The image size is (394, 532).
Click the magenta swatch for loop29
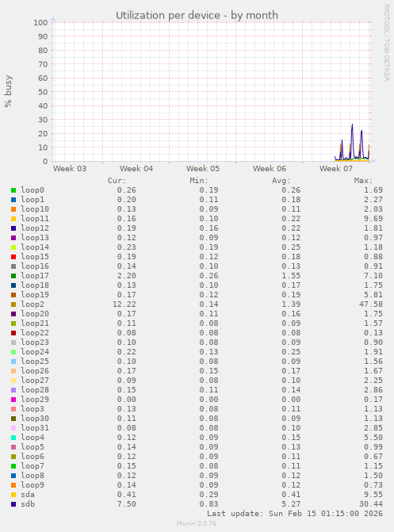(x=13, y=400)
